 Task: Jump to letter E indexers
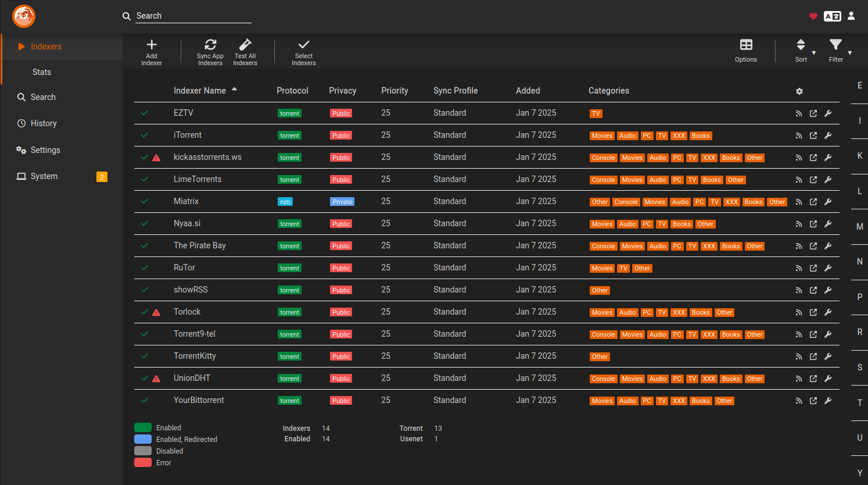(x=860, y=85)
